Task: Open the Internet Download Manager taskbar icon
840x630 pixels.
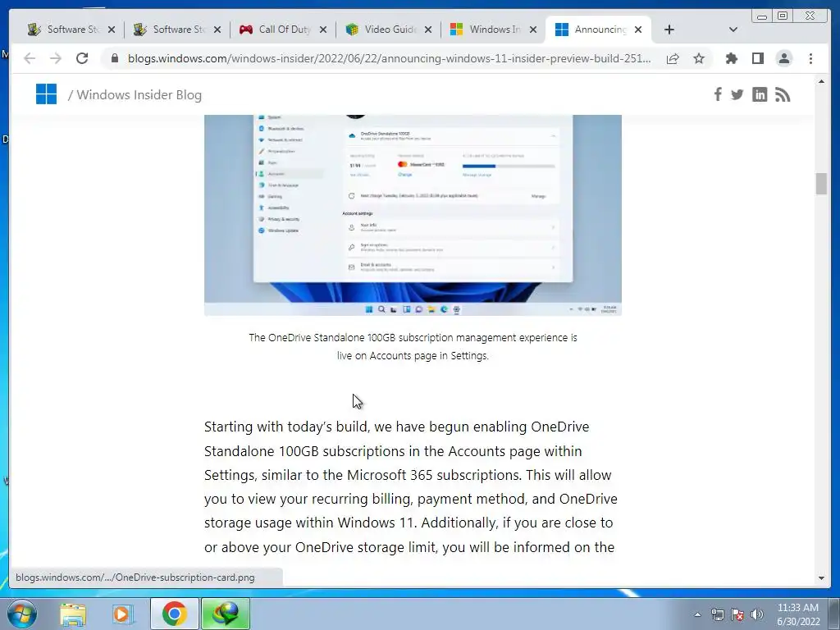Action: click(226, 614)
